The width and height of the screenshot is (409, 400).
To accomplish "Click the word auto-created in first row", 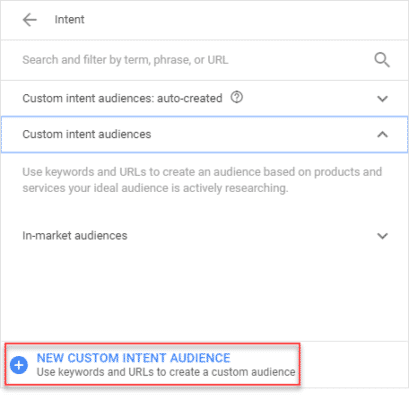I will [190, 98].
